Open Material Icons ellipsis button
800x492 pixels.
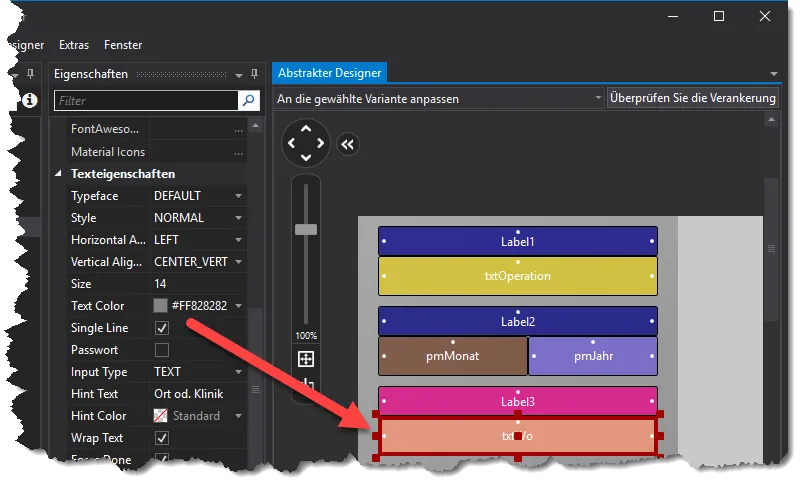238,152
